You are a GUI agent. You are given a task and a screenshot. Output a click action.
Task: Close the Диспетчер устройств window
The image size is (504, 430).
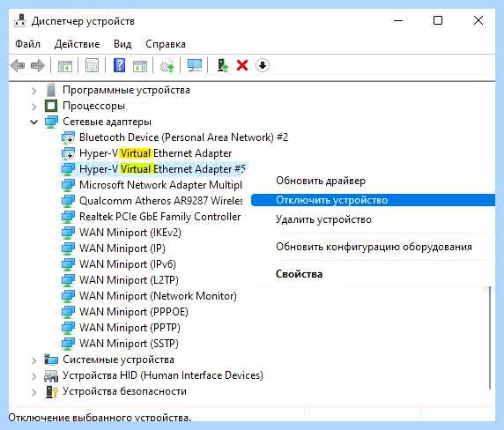[x=478, y=21]
